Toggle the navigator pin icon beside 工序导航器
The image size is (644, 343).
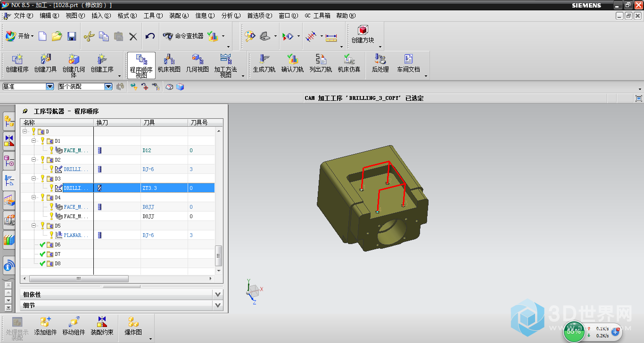click(x=25, y=111)
